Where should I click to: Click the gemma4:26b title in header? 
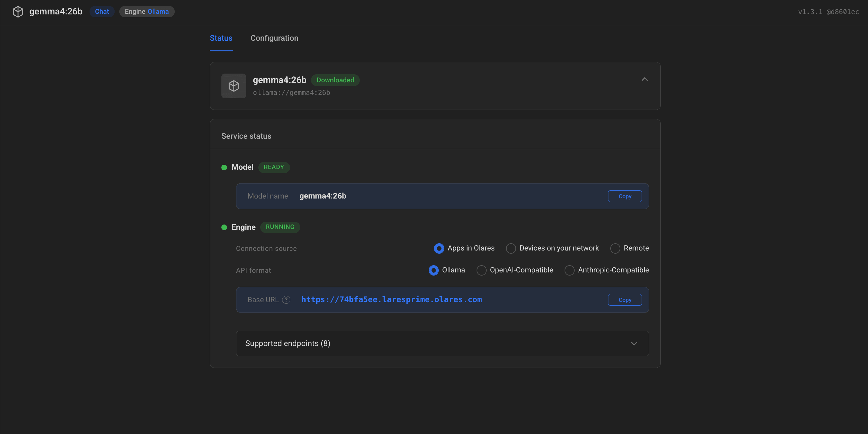pyautogui.click(x=56, y=12)
